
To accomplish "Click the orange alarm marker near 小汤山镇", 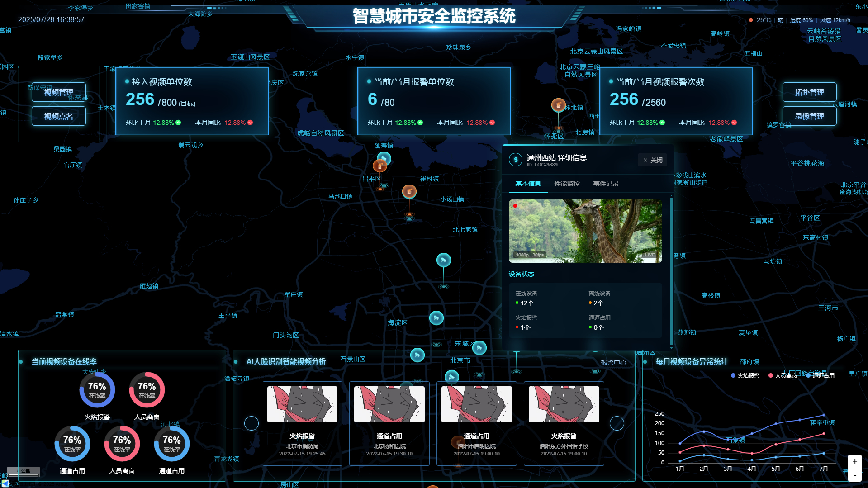I will tap(409, 192).
